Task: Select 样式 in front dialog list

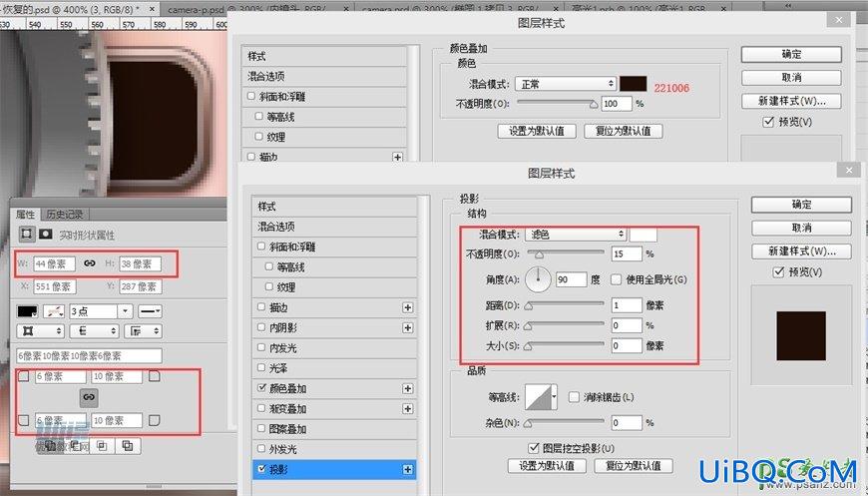Action: (334, 207)
